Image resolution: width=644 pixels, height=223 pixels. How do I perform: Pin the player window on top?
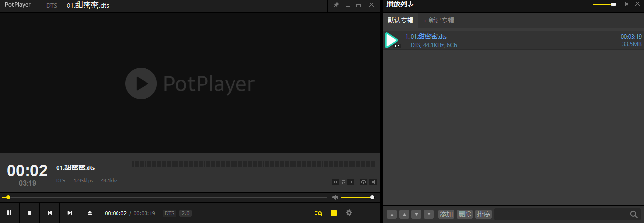click(336, 5)
